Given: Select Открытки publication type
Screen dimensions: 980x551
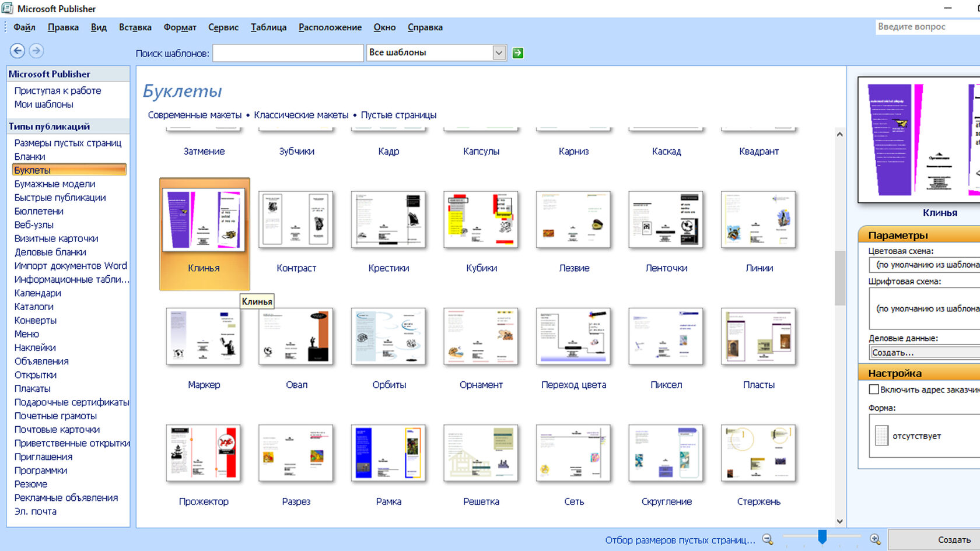Looking at the screenshot, I should click(36, 375).
